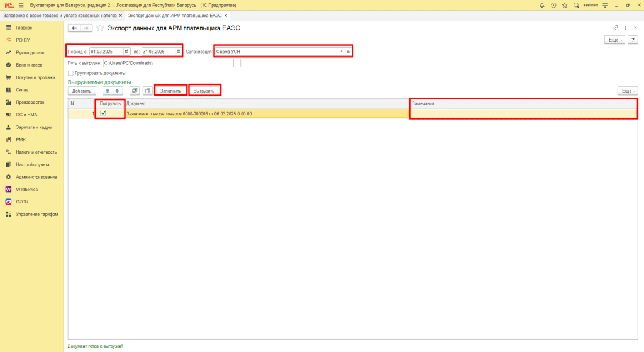This screenshot has height=352, width=644.
Task: Switch to Заявление о ввозе товаров tab
Action: tap(60, 16)
